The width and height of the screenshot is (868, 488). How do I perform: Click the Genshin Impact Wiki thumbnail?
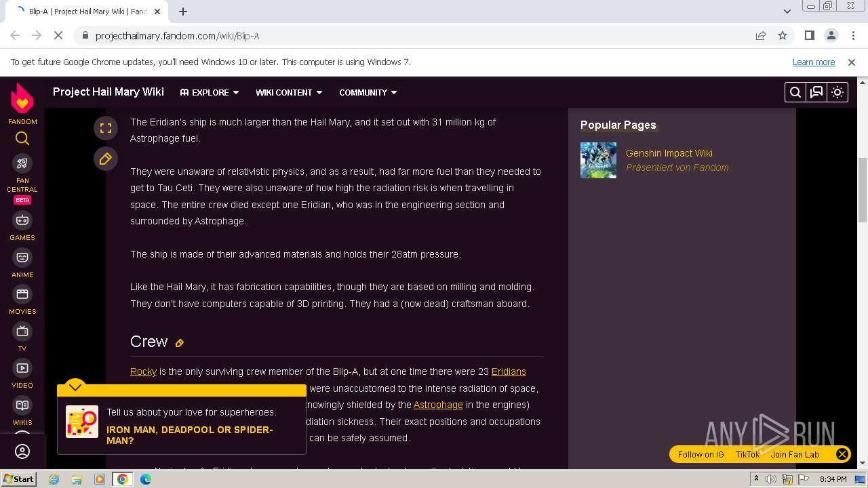click(x=598, y=160)
